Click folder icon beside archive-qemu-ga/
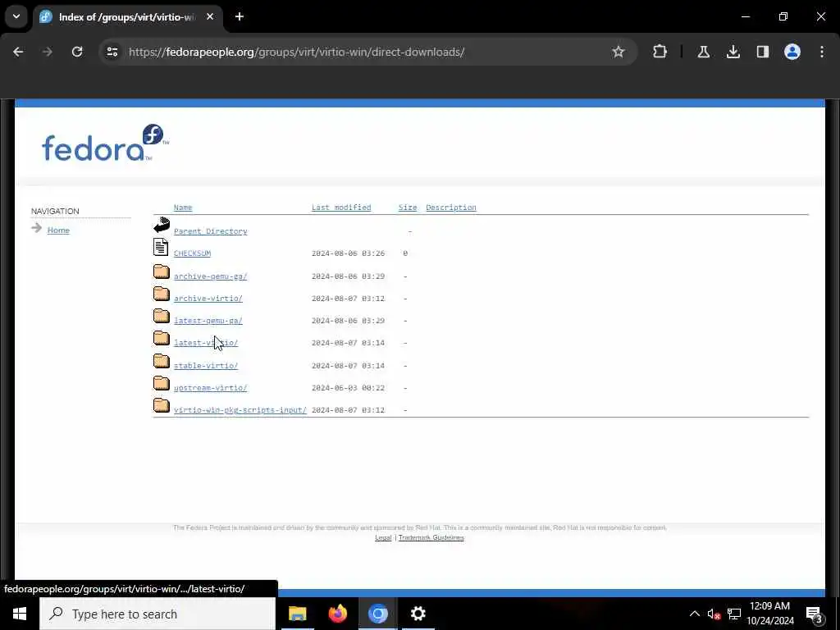This screenshot has width=840, height=630. coord(162,271)
